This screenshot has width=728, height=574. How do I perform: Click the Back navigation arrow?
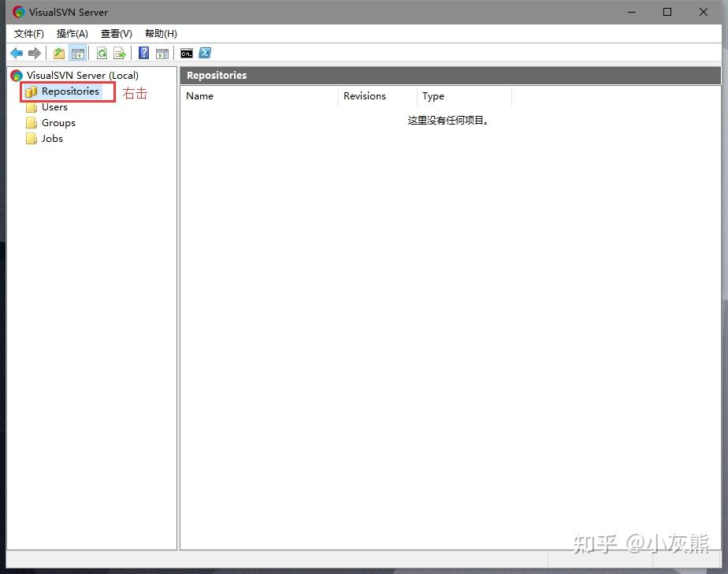pos(16,53)
